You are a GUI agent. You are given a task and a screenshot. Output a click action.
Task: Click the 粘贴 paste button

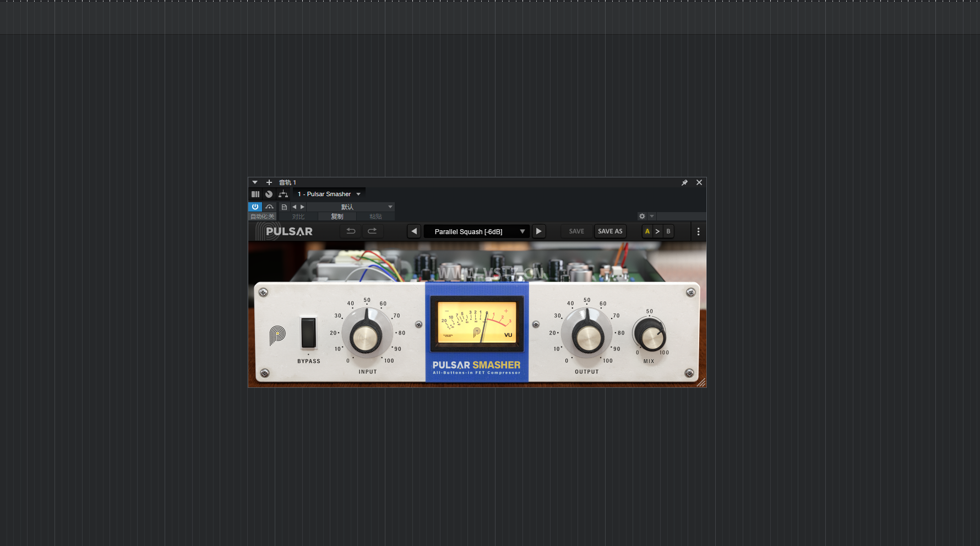(x=375, y=217)
